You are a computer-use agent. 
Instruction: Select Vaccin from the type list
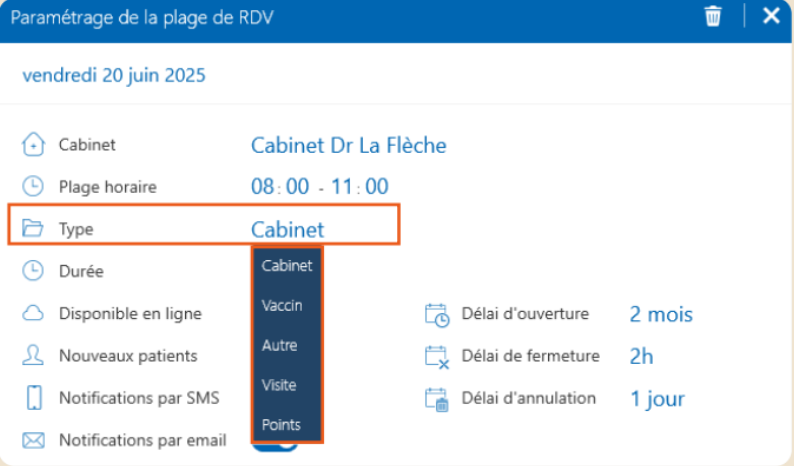click(281, 305)
